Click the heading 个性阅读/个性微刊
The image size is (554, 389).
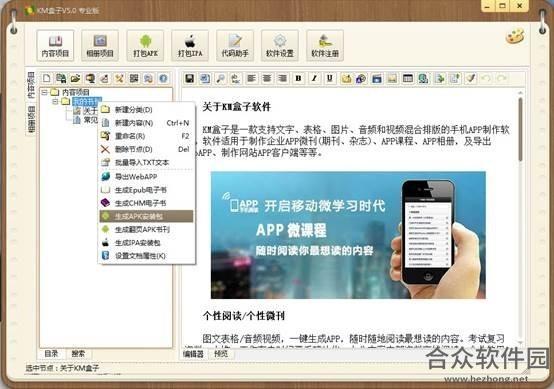coord(244,316)
